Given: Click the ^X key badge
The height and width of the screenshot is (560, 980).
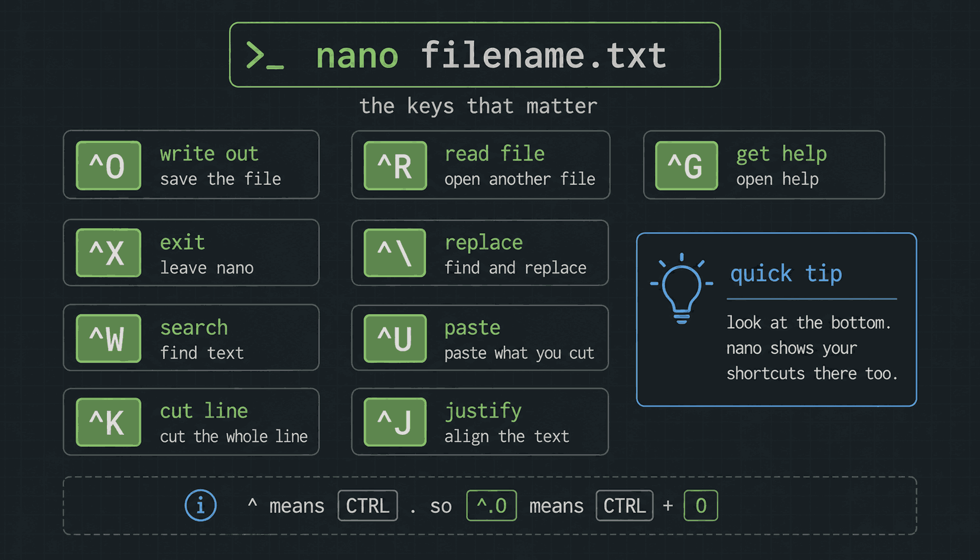Looking at the screenshot, I should (109, 253).
